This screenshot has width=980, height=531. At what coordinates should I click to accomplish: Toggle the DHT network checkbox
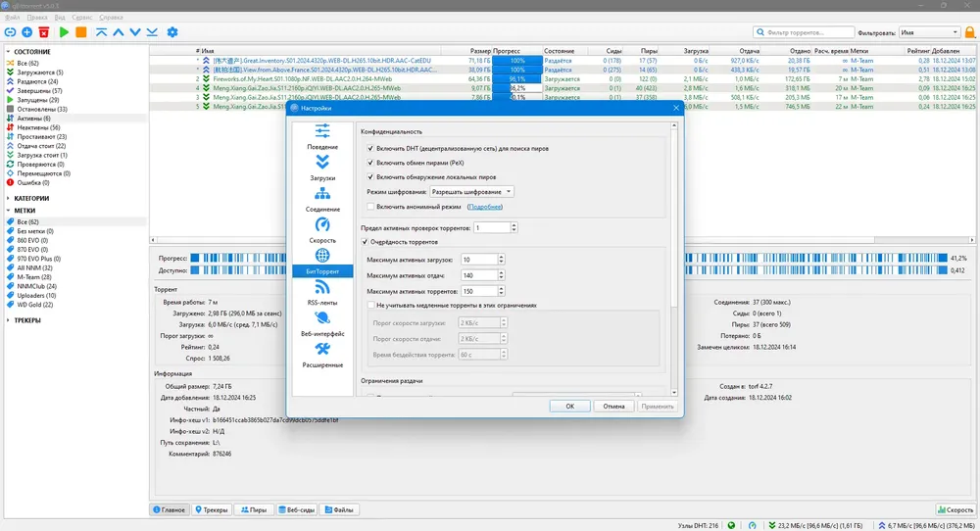coord(370,149)
